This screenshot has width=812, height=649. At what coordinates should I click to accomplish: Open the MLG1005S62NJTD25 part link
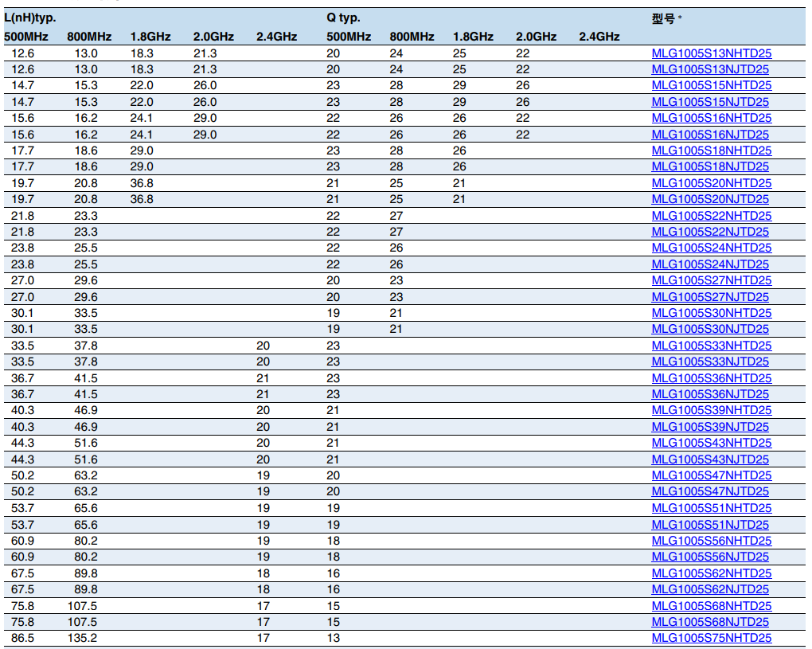click(x=710, y=590)
